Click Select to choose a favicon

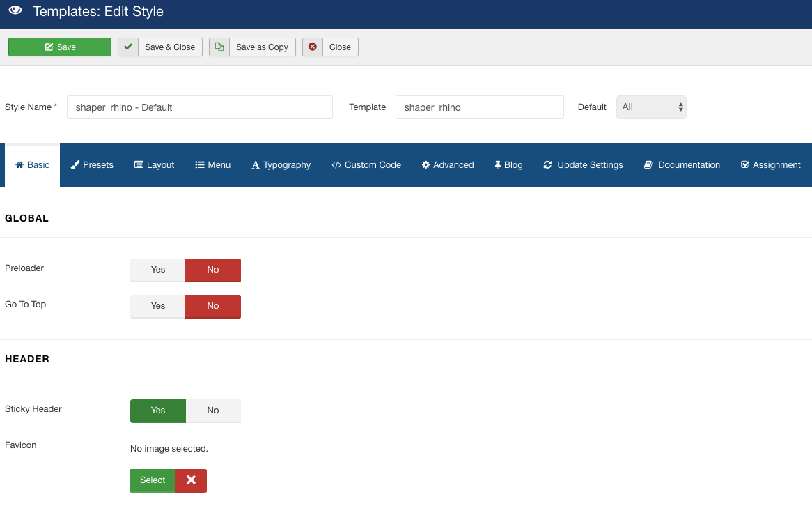tap(153, 480)
